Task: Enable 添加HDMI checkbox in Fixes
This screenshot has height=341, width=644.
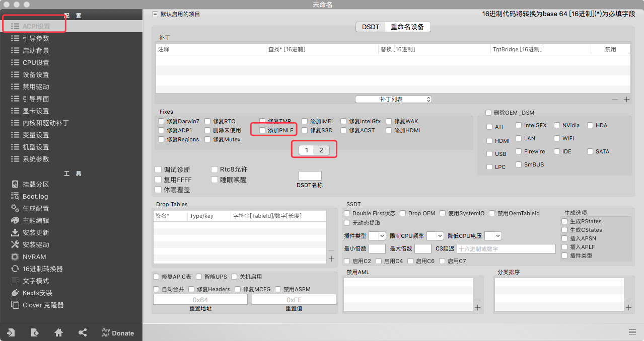Action: coord(389,130)
